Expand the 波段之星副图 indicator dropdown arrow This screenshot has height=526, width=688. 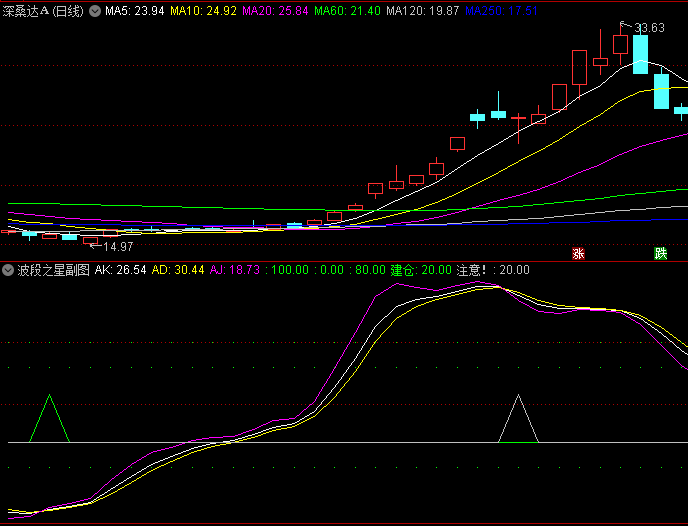point(7,270)
